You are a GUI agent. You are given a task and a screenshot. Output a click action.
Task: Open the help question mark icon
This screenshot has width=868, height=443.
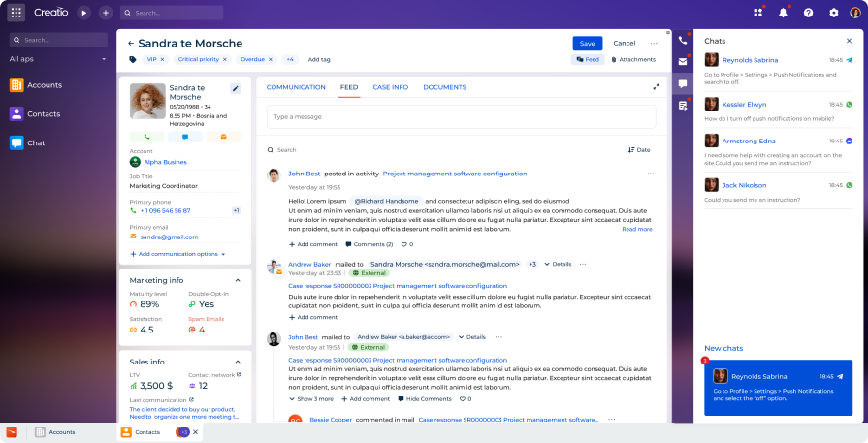pyautogui.click(x=808, y=13)
